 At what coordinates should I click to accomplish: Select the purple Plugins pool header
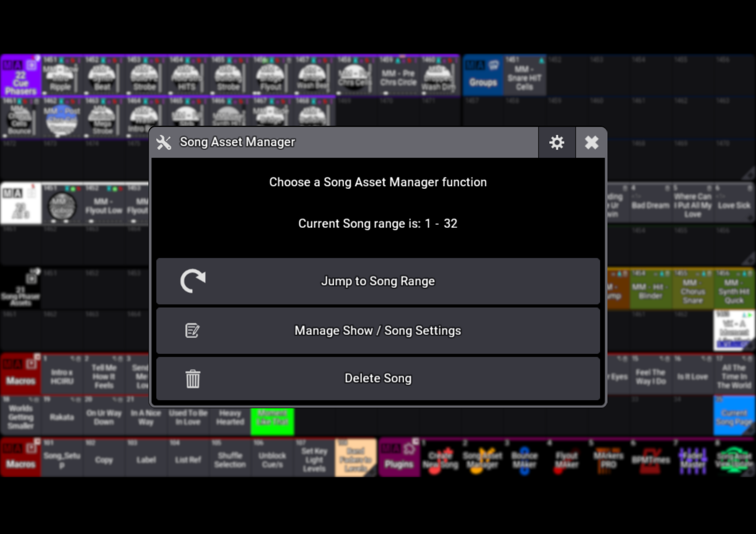399,457
